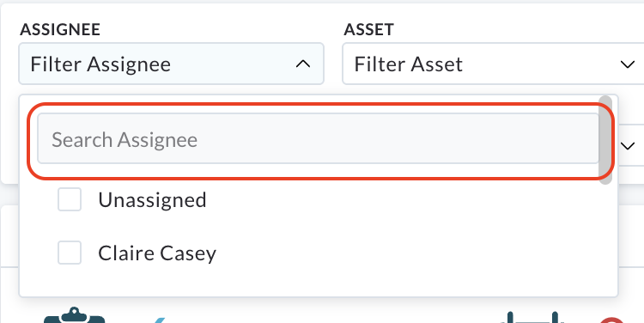Select the Unassigned option text
The width and height of the screenshot is (644, 323).
coord(152,200)
